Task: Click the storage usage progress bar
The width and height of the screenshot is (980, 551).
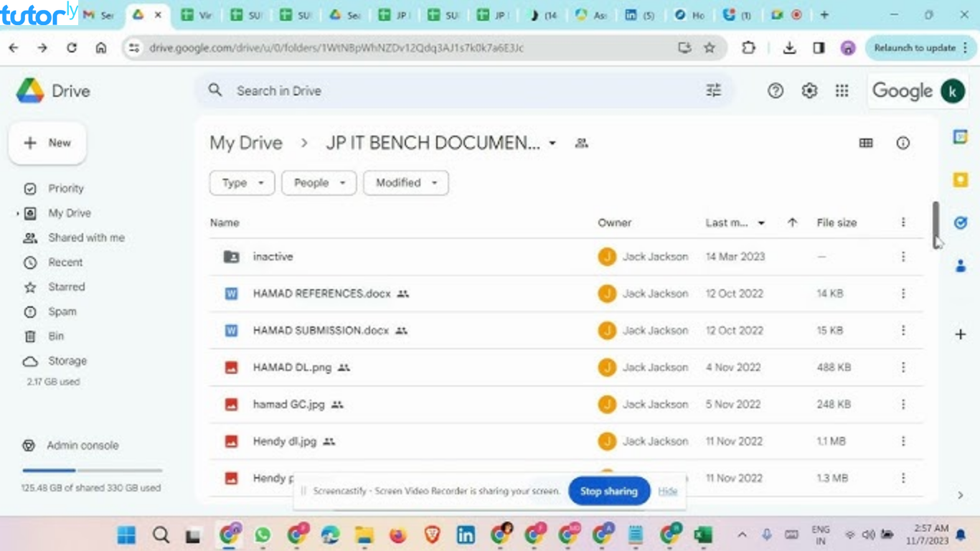Action: click(x=92, y=471)
